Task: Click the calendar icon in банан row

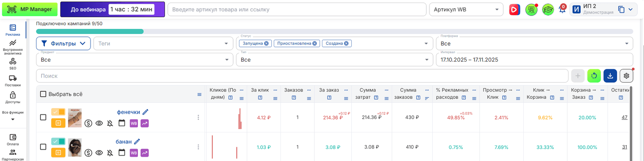Action: point(122,153)
